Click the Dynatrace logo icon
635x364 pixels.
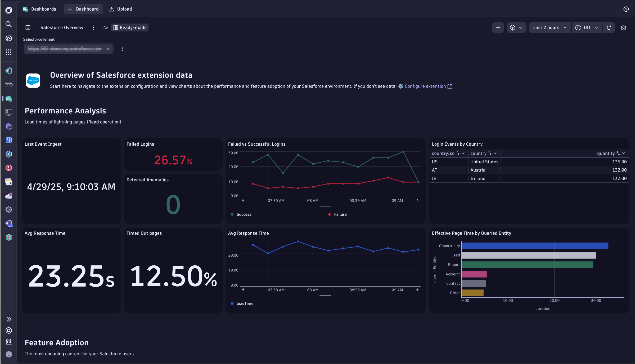point(8,10)
